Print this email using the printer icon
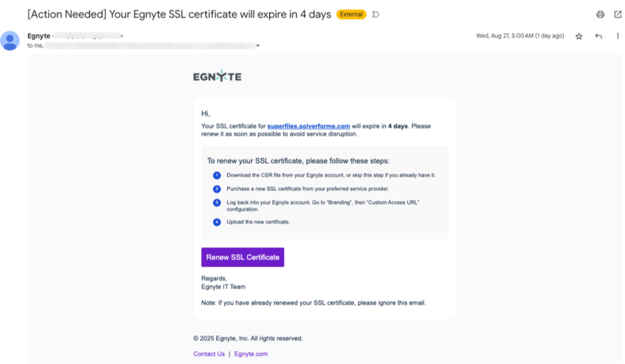 coord(600,14)
